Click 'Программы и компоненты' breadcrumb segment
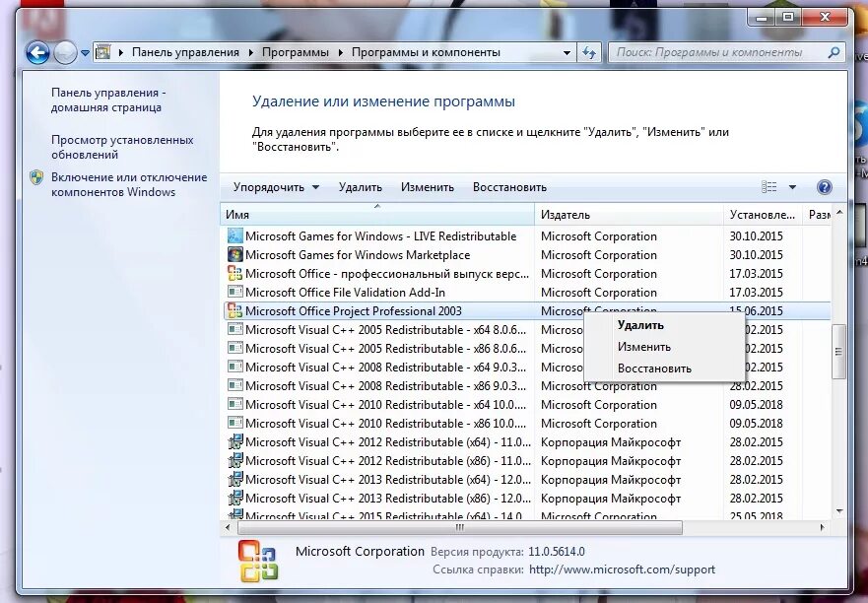This screenshot has width=868, height=603. coord(426,52)
